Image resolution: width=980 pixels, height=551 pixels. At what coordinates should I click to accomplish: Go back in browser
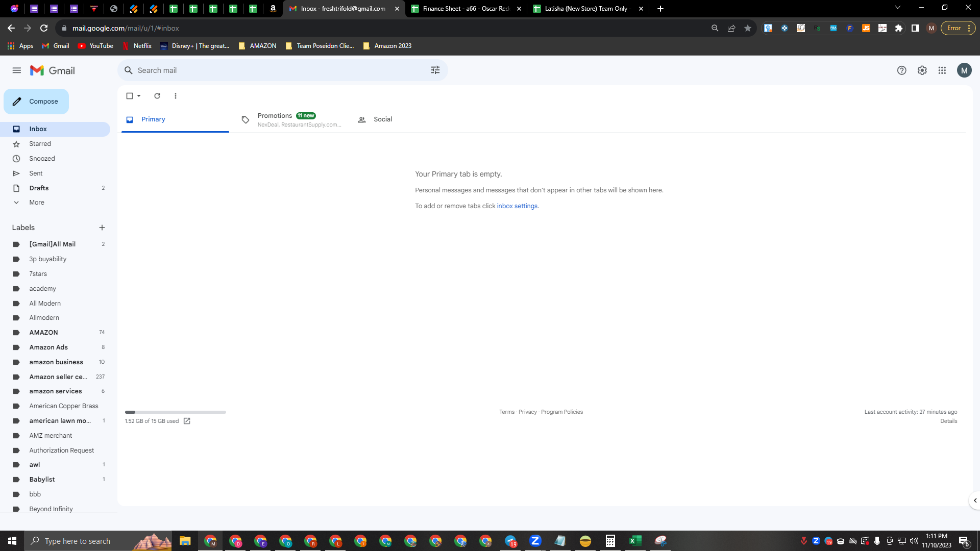coord(11,28)
